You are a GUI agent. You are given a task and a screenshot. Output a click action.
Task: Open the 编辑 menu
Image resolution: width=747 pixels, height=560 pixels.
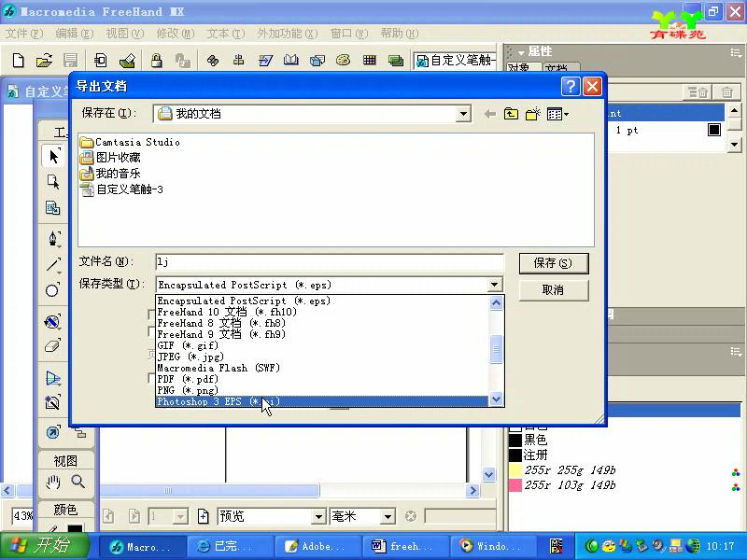[x=74, y=34]
